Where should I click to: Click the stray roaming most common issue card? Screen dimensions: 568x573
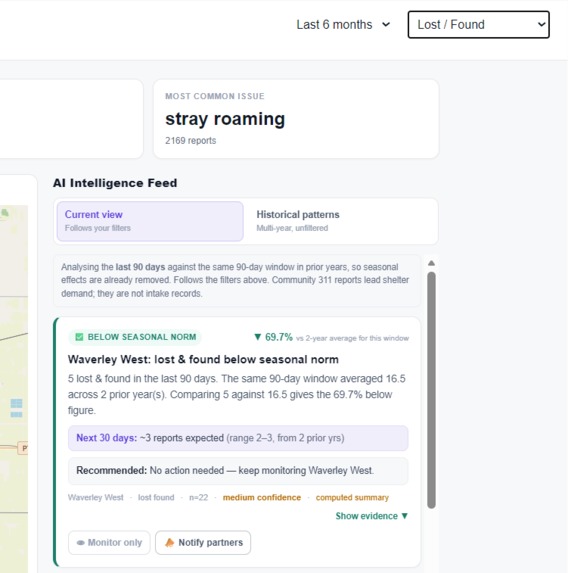coord(296,119)
